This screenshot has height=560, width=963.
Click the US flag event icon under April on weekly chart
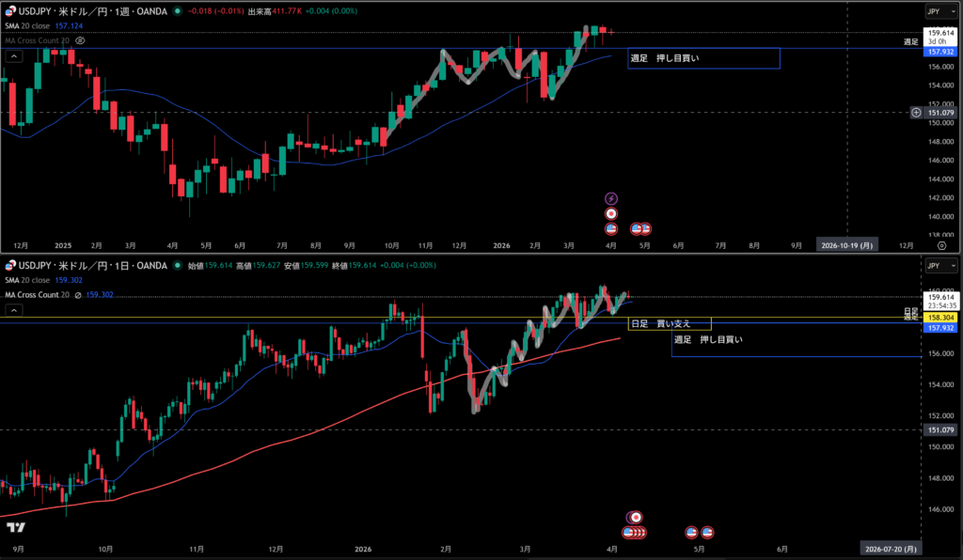611,228
